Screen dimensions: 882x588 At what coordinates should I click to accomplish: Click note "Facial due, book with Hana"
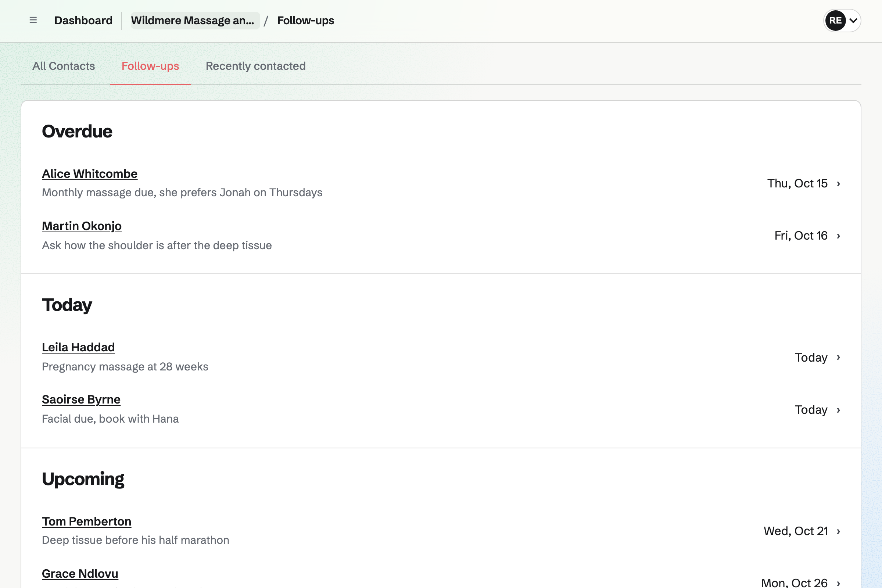[110, 419]
